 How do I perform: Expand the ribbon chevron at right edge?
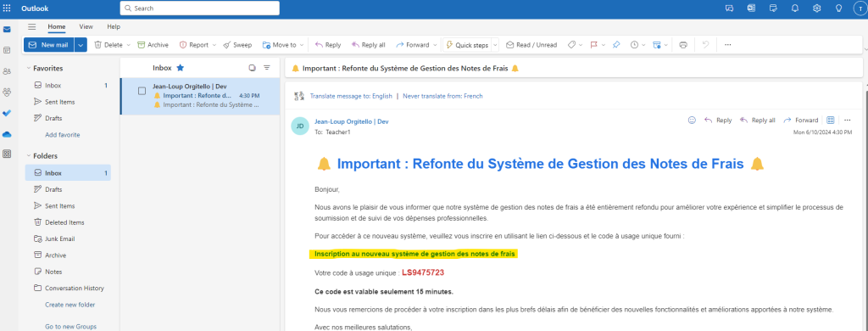pyautogui.click(x=865, y=49)
